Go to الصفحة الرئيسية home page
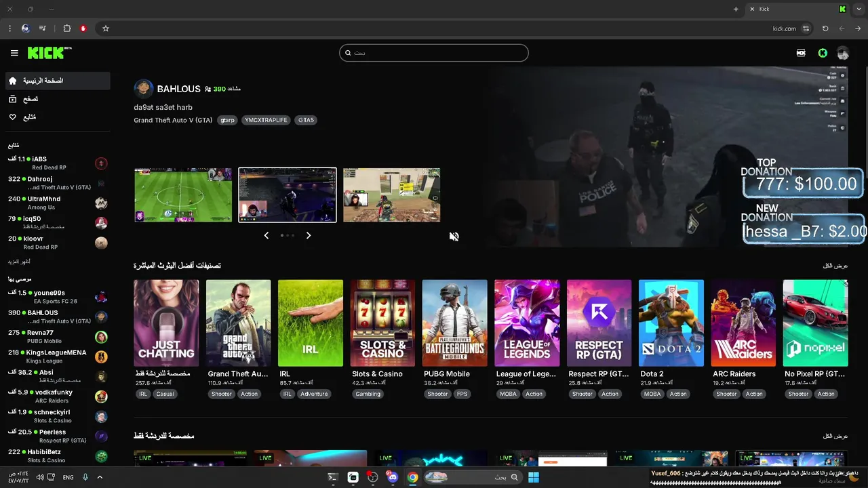 click(58, 81)
